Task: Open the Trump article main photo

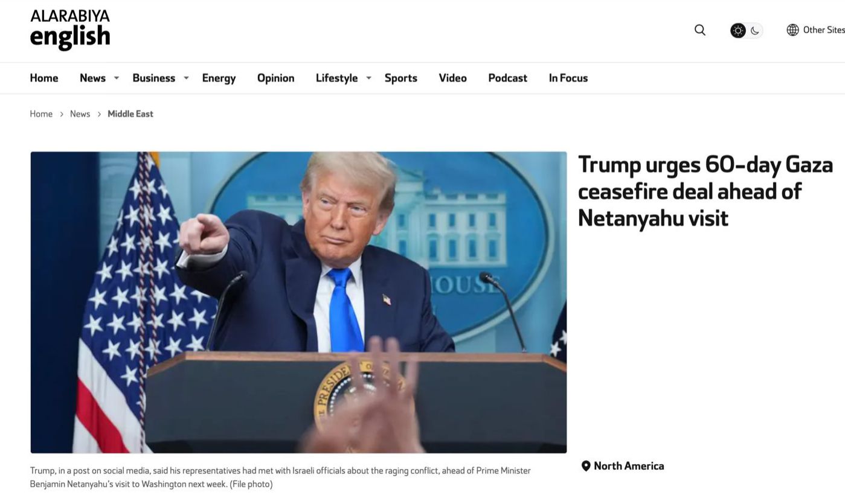Action: (298, 302)
